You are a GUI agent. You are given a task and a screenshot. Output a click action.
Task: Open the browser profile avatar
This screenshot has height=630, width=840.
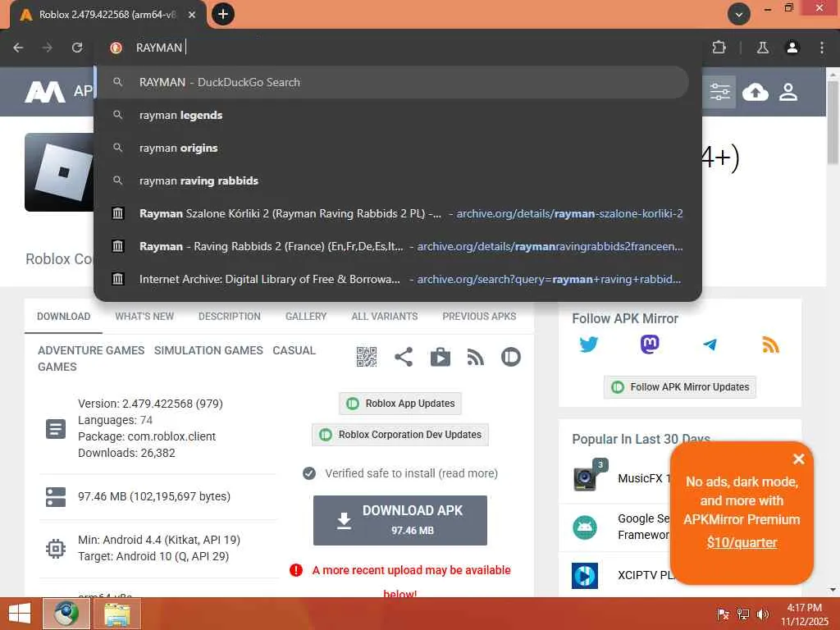click(x=792, y=48)
